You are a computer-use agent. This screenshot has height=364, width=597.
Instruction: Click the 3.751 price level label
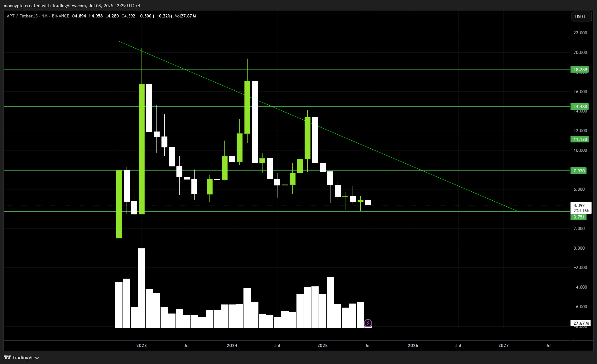click(579, 217)
